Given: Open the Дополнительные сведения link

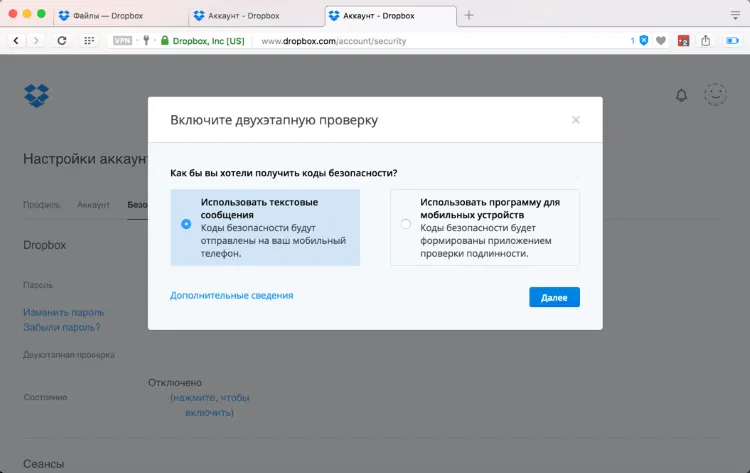Looking at the screenshot, I should click(232, 296).
